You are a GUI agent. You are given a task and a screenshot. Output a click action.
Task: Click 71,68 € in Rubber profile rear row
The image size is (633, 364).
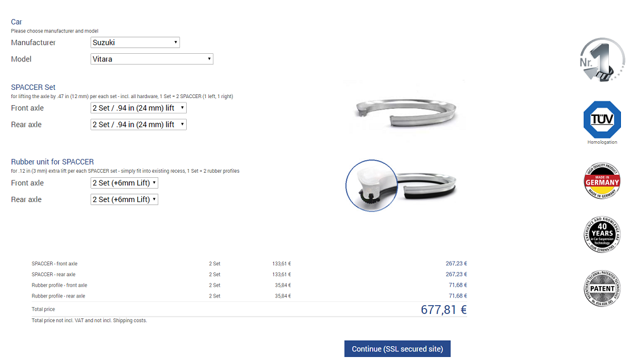tap(458, 296)
